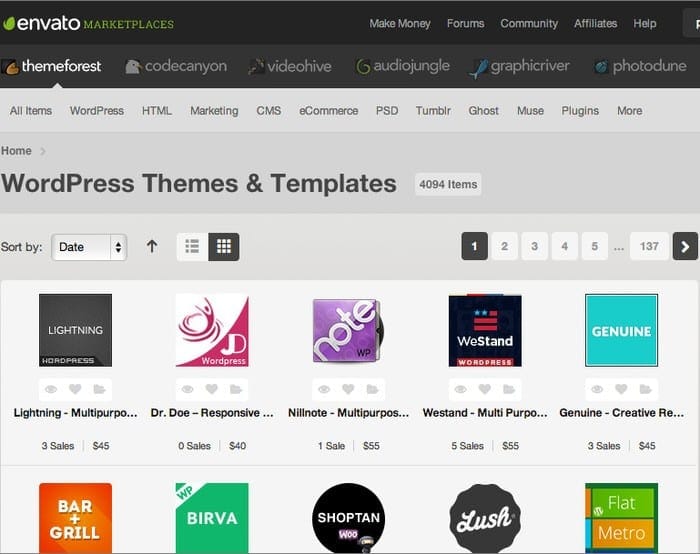Open the Dr. Doe JD WordPress thumbnail
Image resolution: width=700 pixels, height=554 pixels.
click(x=212, y=330)
